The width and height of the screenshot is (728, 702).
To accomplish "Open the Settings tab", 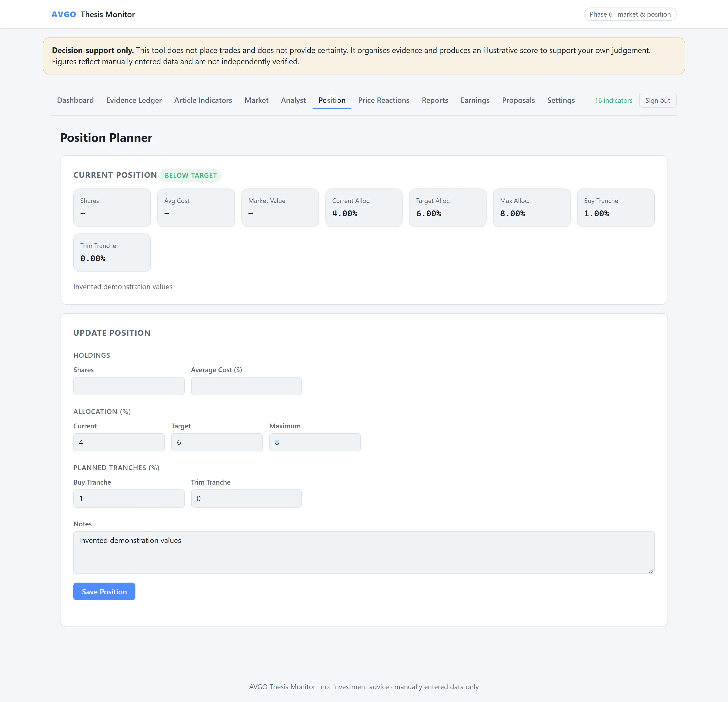I will tap(560, 100).
